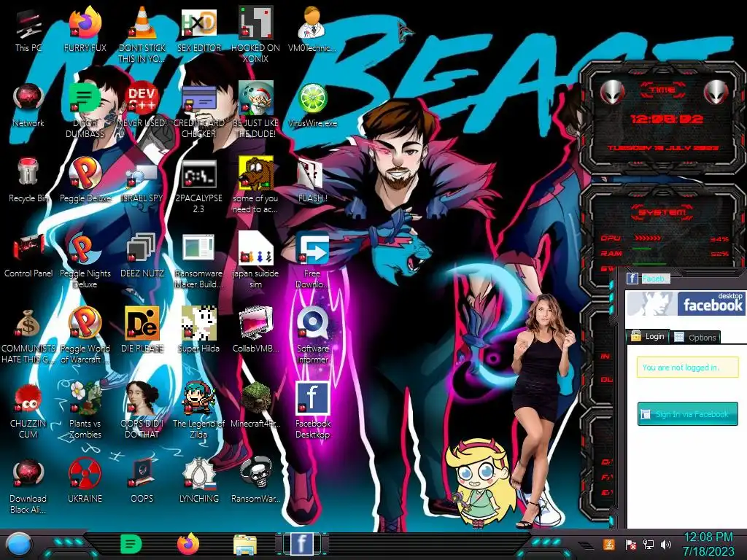Open the flag notification tray icon

630,544
